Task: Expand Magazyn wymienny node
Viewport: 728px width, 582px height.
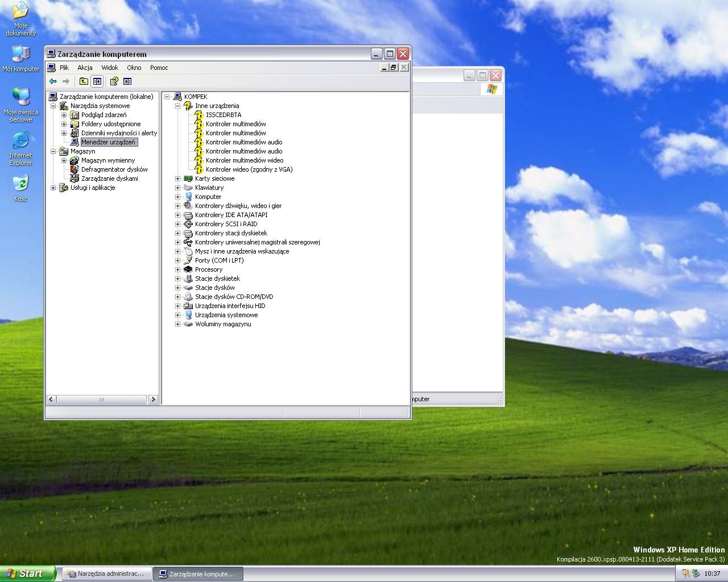Action: pyautogui.click(x=64, y=160)
